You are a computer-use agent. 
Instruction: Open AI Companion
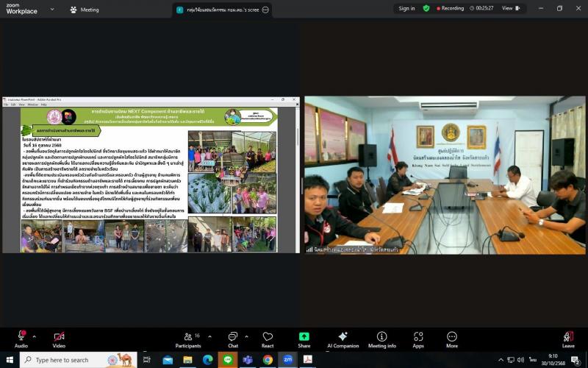[x=343, y=339]
